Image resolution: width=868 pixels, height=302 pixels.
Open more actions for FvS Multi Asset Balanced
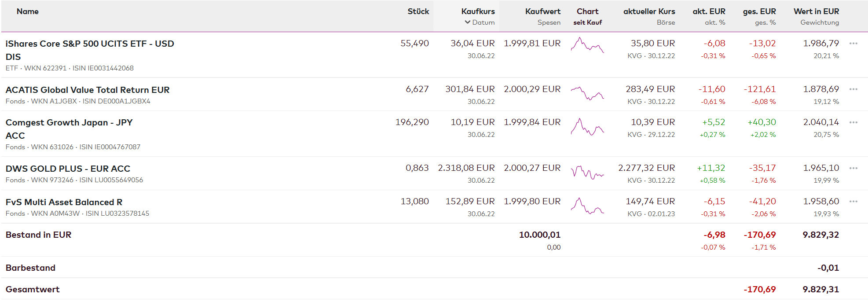click(853, 202)
